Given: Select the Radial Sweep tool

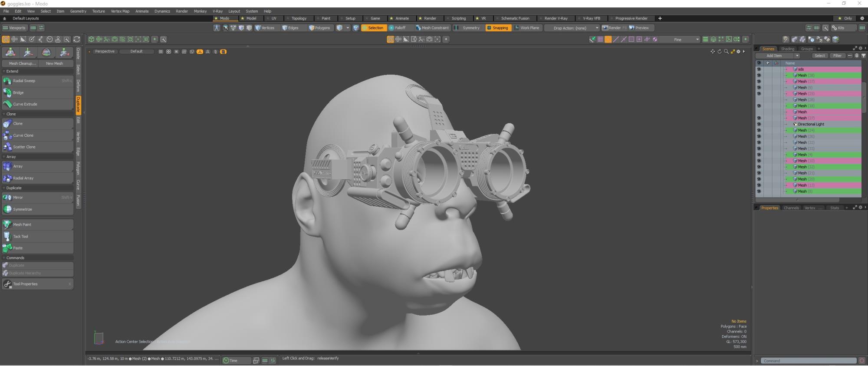Looking at the screenshot, I should 37,81.
